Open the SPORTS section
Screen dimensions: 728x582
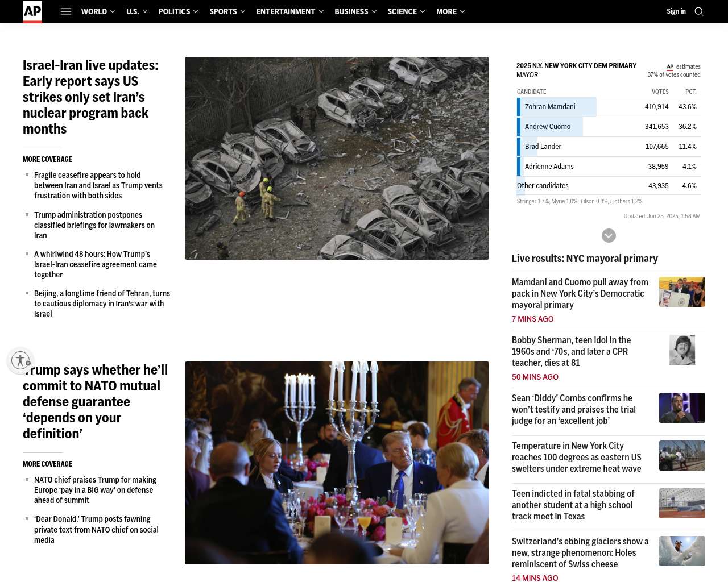pos(223,11)
